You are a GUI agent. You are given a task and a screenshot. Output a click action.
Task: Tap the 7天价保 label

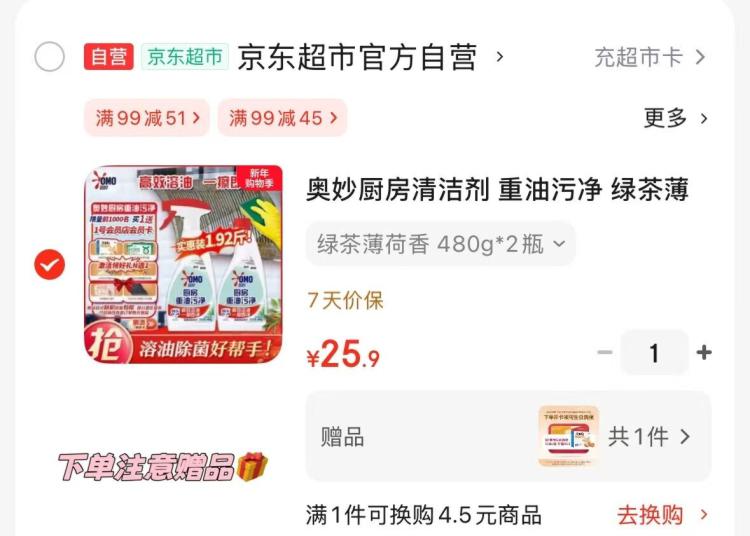coord(345,301)
